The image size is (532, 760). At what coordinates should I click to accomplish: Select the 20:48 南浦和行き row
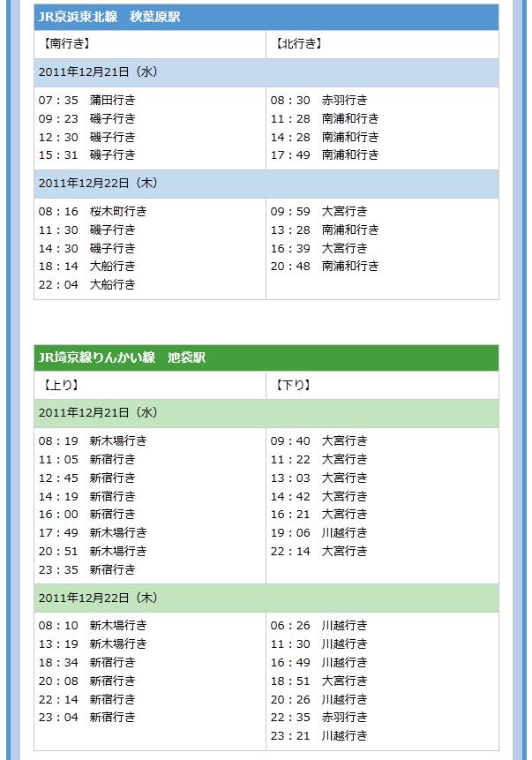tap(325, 266)
